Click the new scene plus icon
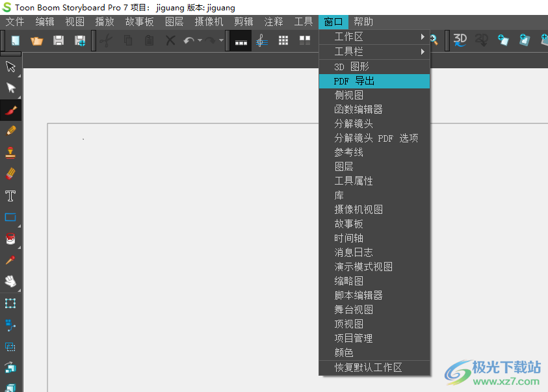Viewport: 548px width, 392px height. pos(524,40)
